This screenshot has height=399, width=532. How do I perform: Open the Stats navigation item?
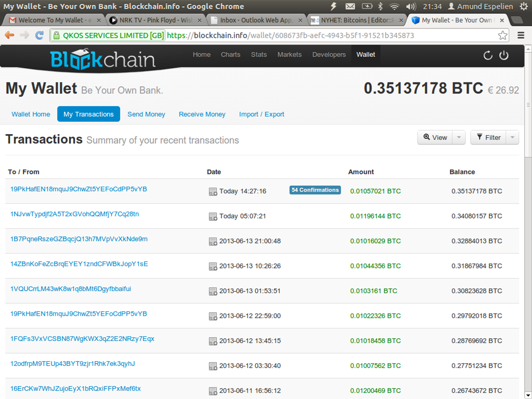259,54
